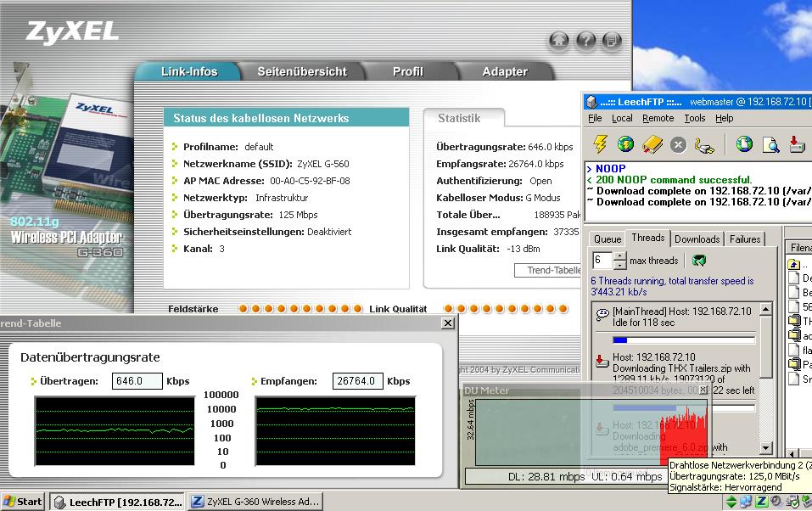Click the green refresh threads icon

(x=699, y=261)
